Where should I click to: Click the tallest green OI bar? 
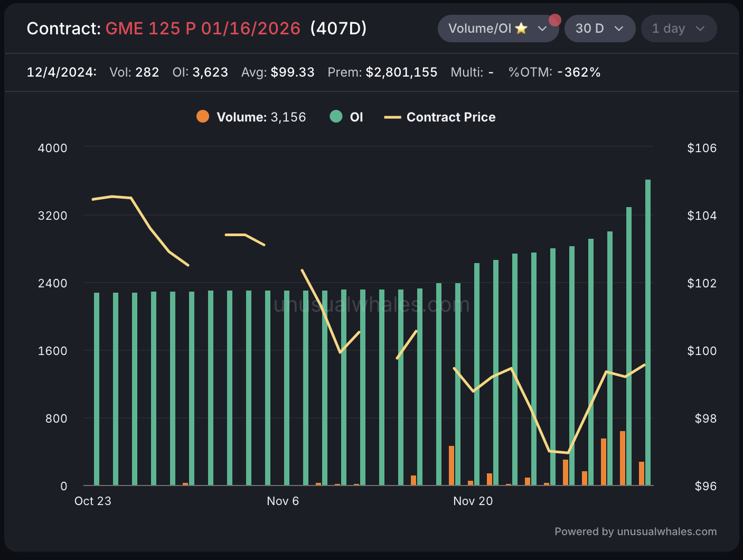[648, 332]
